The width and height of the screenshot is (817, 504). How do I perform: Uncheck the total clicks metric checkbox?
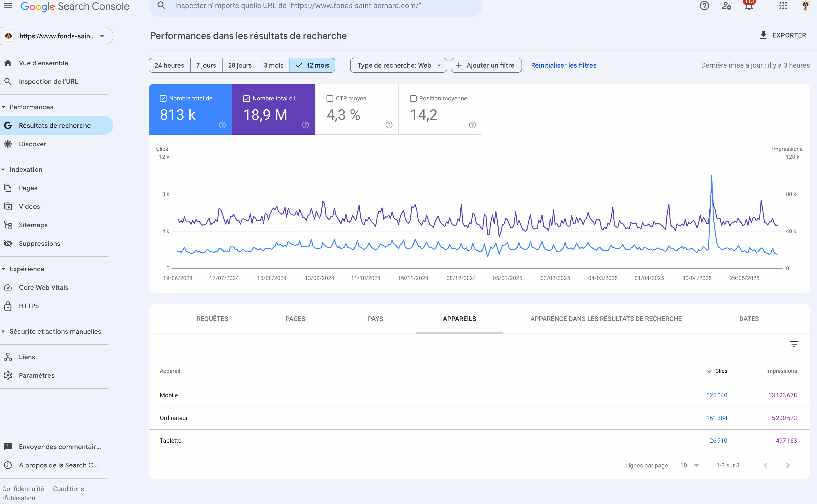coord(163,99)
